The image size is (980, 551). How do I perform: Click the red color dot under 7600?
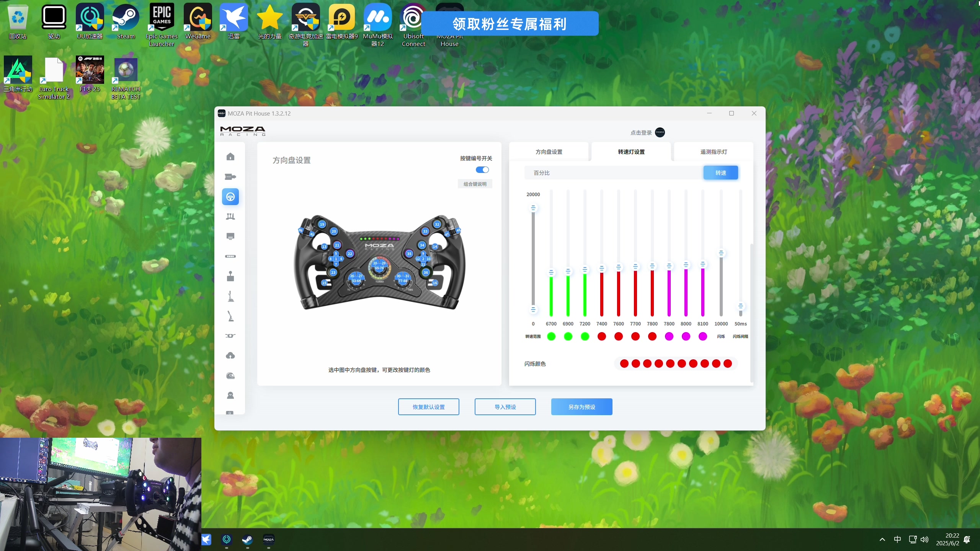(619, 336)
